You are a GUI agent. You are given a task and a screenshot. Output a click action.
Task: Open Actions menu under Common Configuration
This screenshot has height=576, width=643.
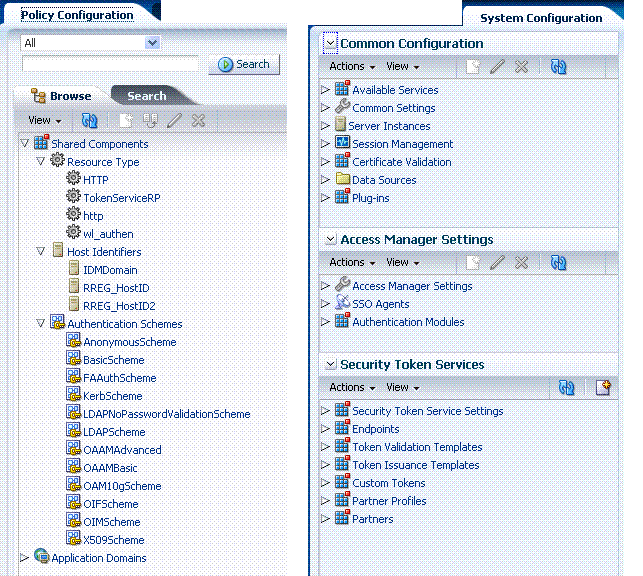(352, 66)
